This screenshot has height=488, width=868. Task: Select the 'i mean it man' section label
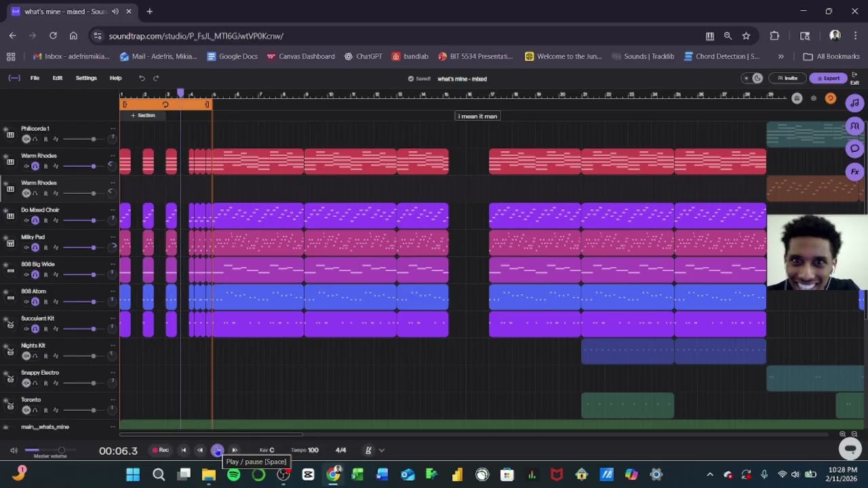477,116
